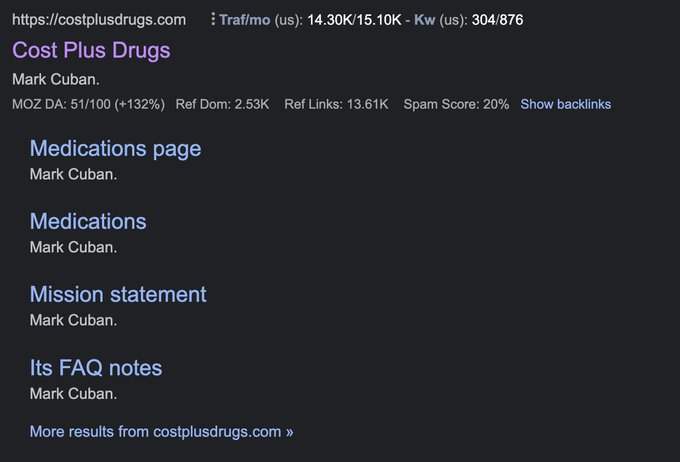680x462 pixels.
Task: Click the 876 keyword count
Action: tap(511, 20)
